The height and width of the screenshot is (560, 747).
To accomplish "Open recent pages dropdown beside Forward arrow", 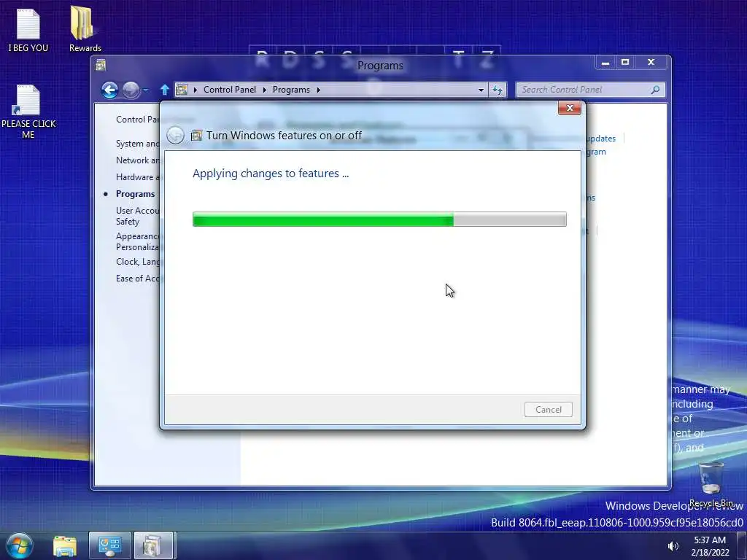I will [x=146, y=90].
